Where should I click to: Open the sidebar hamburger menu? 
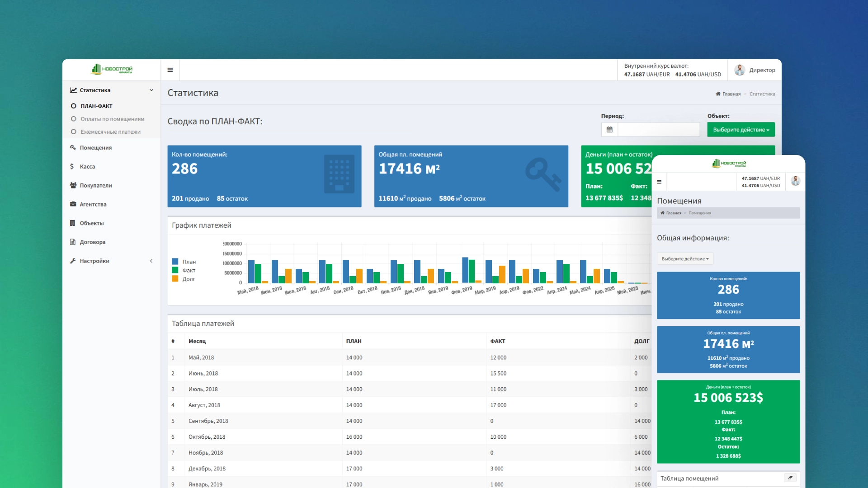tap(170, 70)
